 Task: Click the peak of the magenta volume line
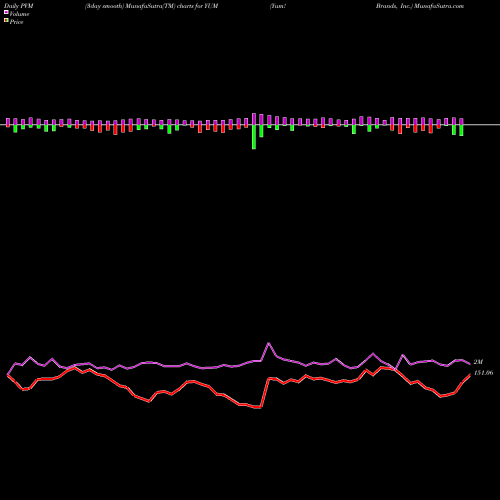pos(269,343)
